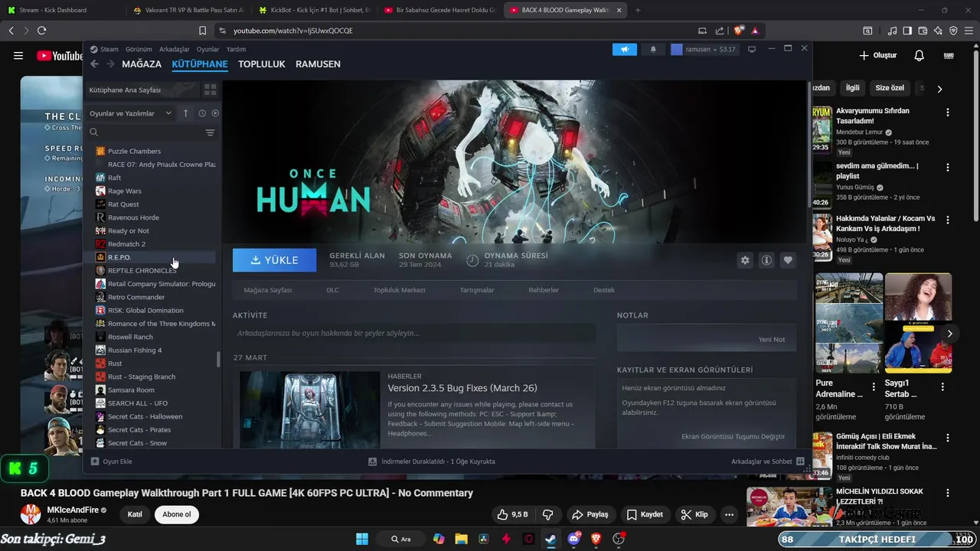Switch Steam to Big Picture mode icon
Viewport: 980px width, 551px height.
click(752, 49)
